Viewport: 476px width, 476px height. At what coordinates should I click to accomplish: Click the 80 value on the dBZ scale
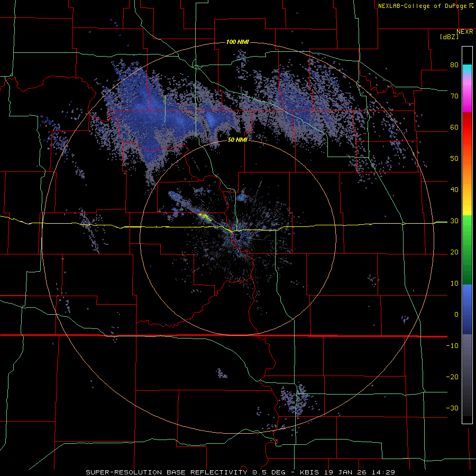(454, 65)
